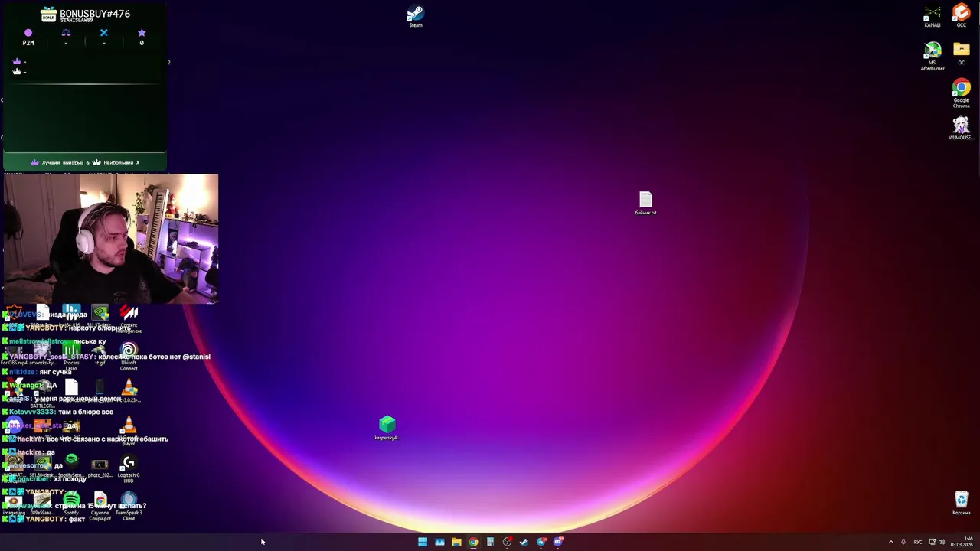Viewport: 980px width, 551px height.
Task: Click the webcam feed thumbnail
Action: [111, 239]
